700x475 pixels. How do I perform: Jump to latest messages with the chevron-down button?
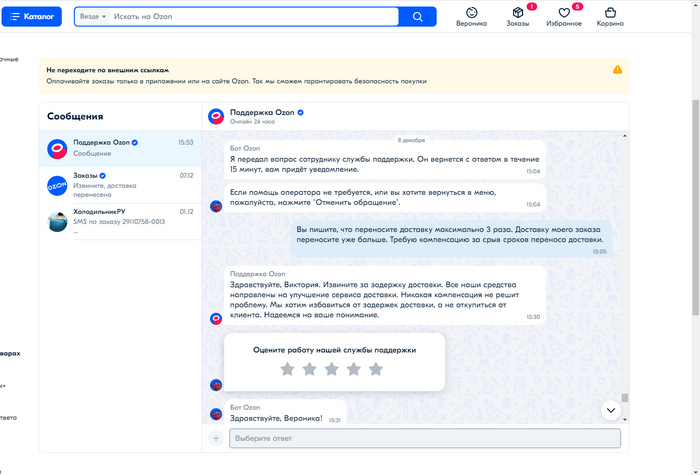tap(611, 410)
